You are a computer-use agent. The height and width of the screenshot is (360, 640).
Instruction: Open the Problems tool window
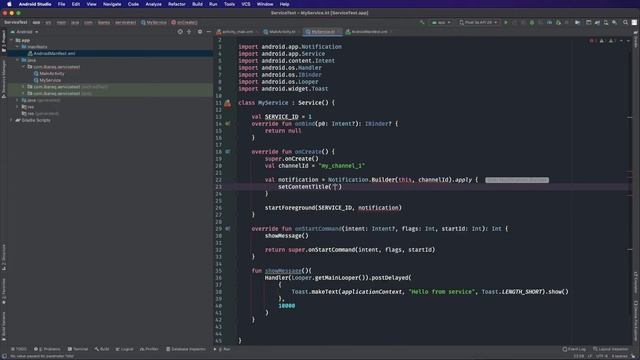47,349
